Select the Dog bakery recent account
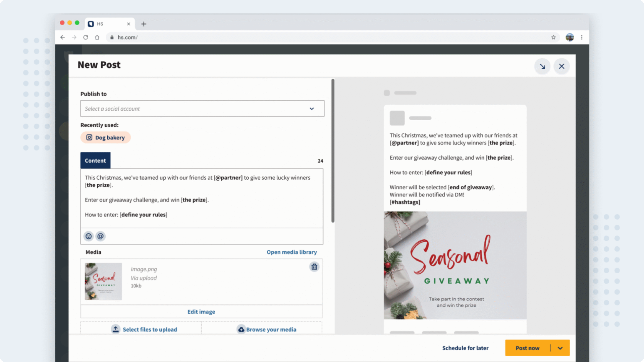644x362 pixels. [106, 137]
